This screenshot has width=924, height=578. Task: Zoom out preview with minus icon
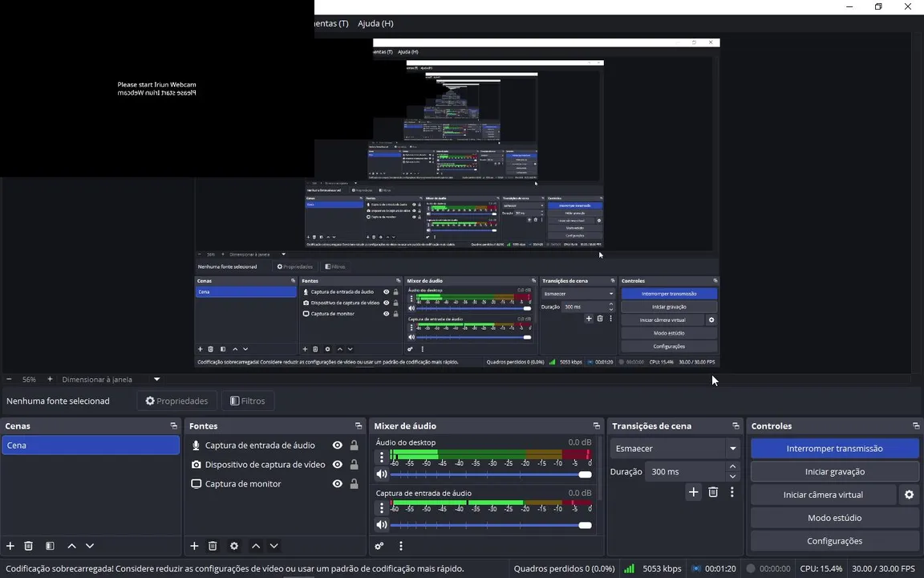click(x=9, y=379)
